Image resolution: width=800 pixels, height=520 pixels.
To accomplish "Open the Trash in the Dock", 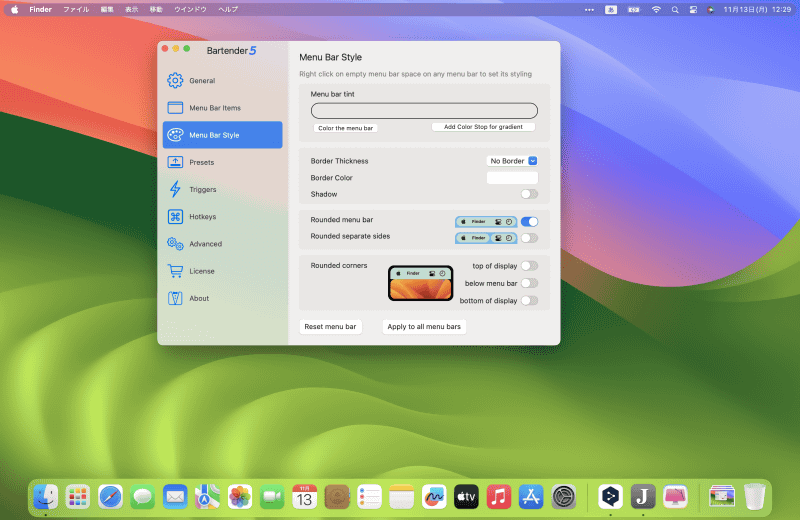I will (754, 497).
